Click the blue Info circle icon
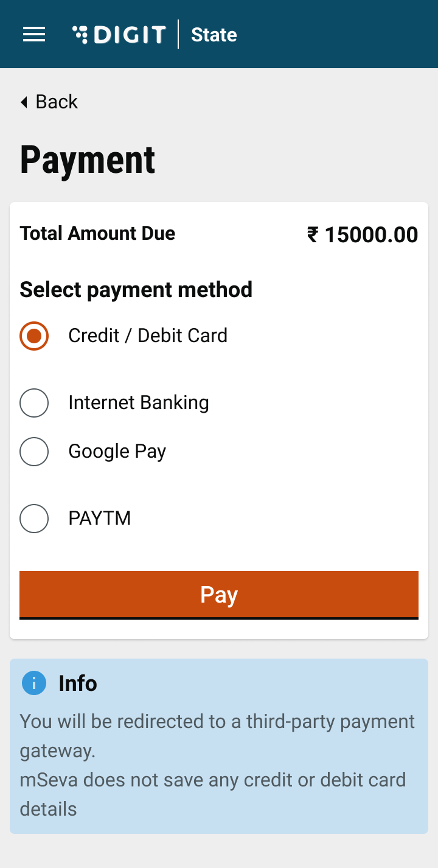Screen dimensions: 438x868 (34, 683)
